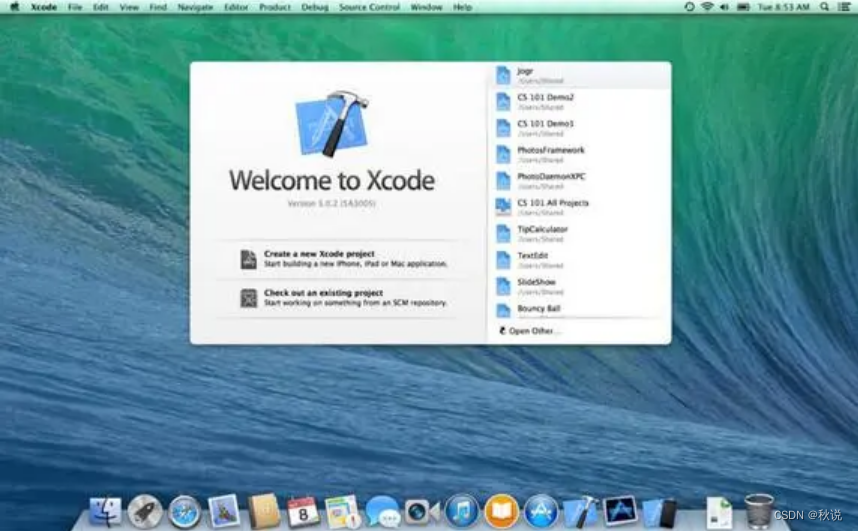
Task: Open the Mail stamp icon in Dock
Action: point(224,511)
